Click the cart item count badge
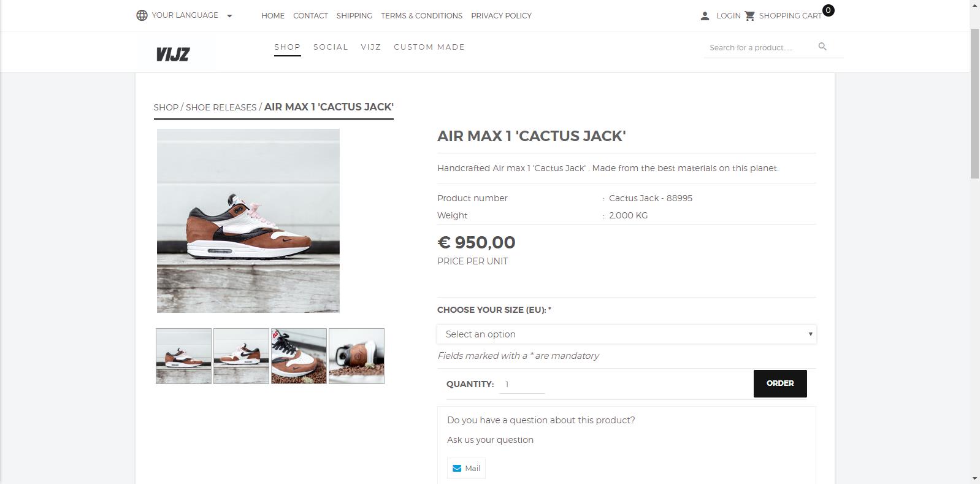This screenshot has height=484, width=980. coord(828,10)
